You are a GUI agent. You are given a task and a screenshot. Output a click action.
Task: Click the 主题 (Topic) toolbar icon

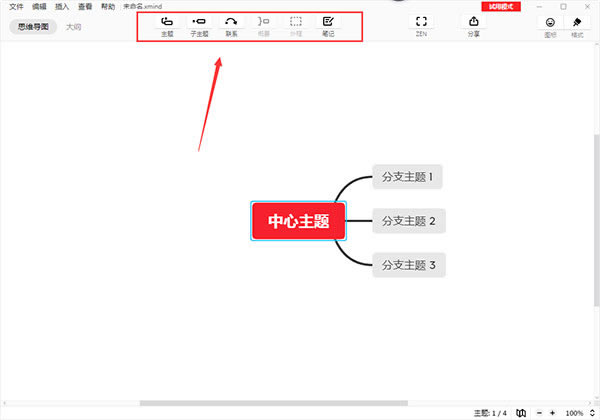(x=167, y=21)
